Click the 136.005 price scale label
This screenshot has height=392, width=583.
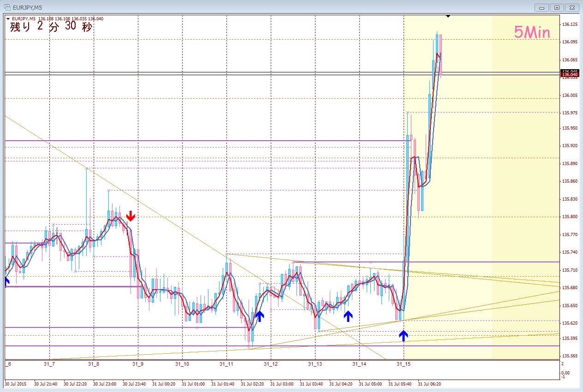click(x=570, y=95)
